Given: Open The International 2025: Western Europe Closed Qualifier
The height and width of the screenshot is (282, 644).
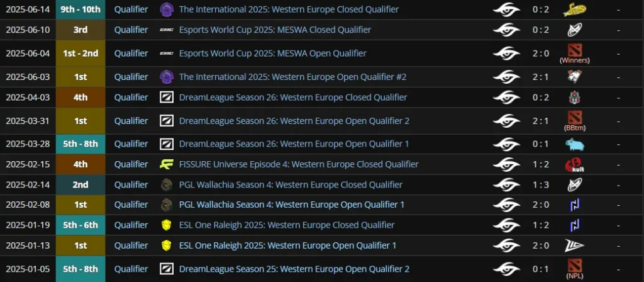Looking at the screenshot, I should [289, 9].
